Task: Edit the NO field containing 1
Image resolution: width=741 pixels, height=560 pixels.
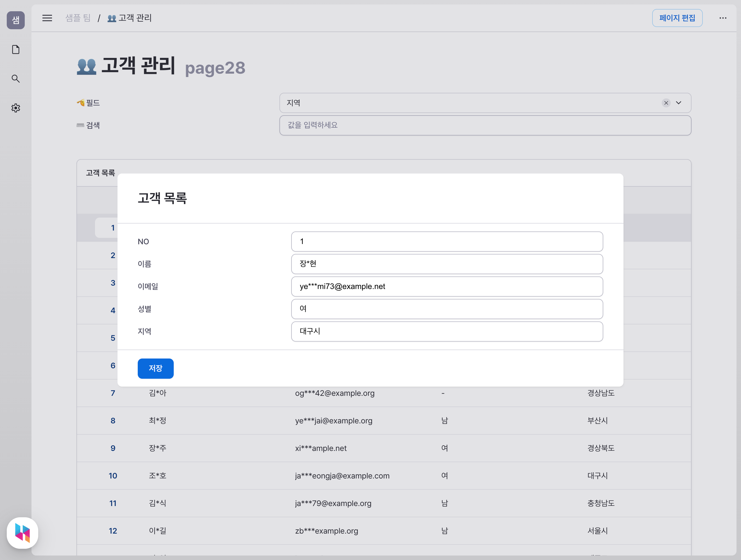Action: tap(447, 241)
